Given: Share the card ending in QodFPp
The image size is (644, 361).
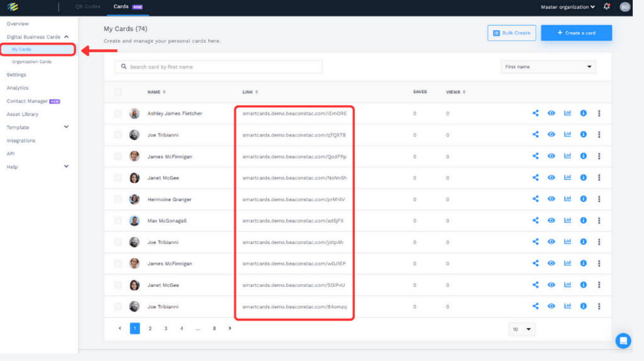Looking at the screenshot, I should coord(536,155).
